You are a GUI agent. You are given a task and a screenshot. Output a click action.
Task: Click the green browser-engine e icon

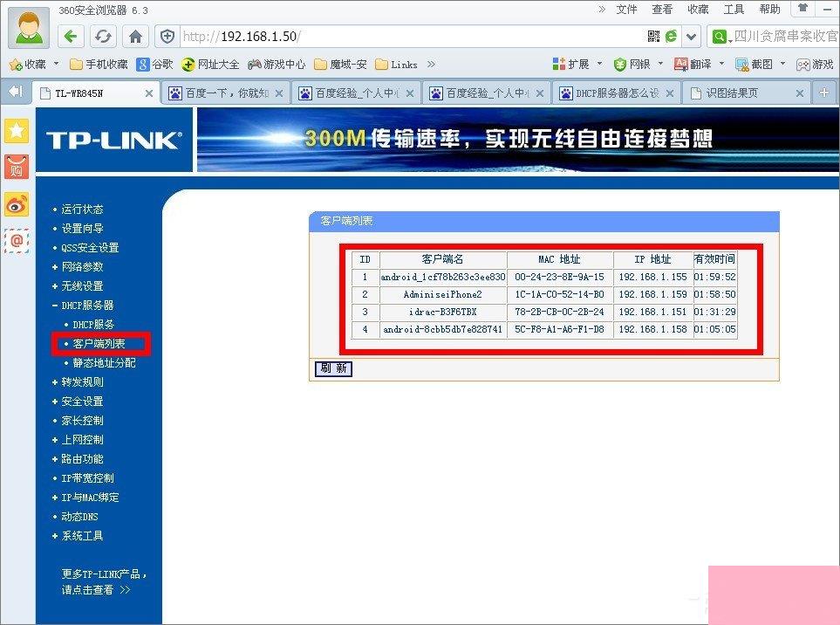(x=671, y=37)
